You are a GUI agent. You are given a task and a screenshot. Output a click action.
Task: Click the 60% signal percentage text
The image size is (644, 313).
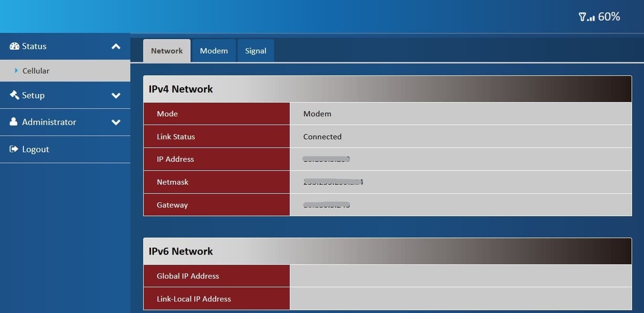[609, 17]
